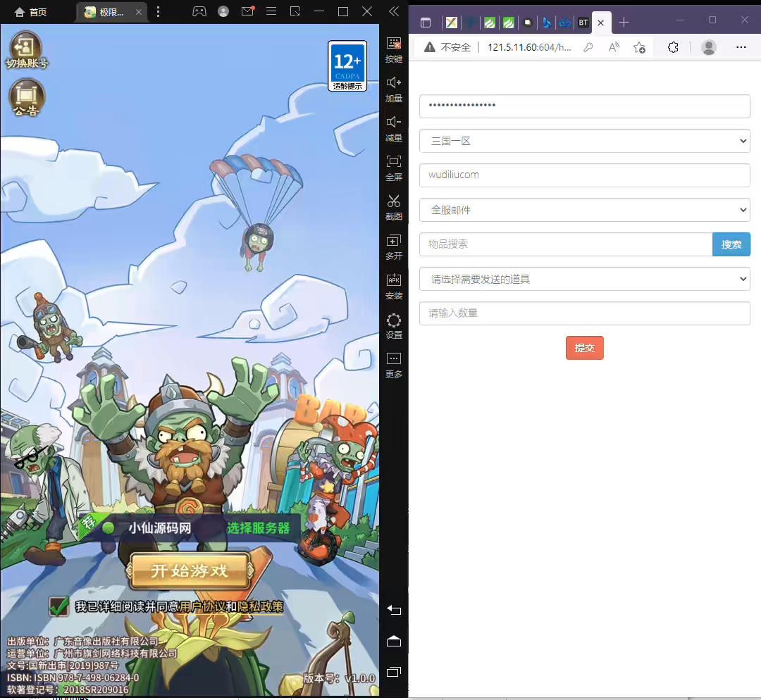Select the 极限 game tab in emulator

pyautogui.click(x=111, y=12)
